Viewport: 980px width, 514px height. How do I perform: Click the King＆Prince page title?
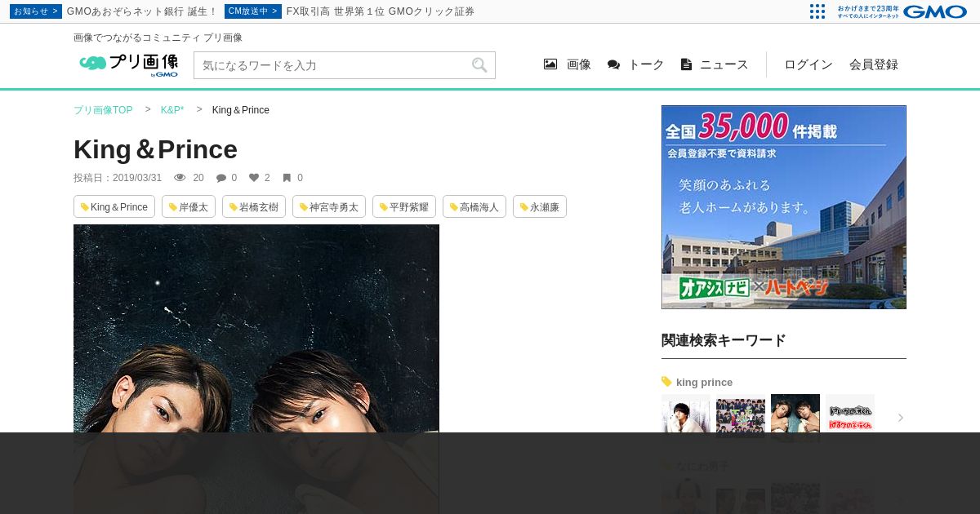[x=155, y=149]
